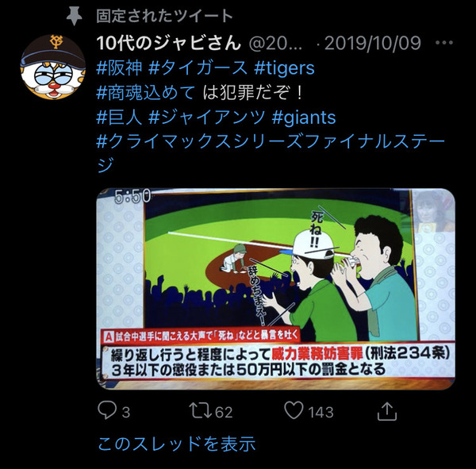
Task: Open the #商魂込めて hashtag
Action: coord(146,93)
